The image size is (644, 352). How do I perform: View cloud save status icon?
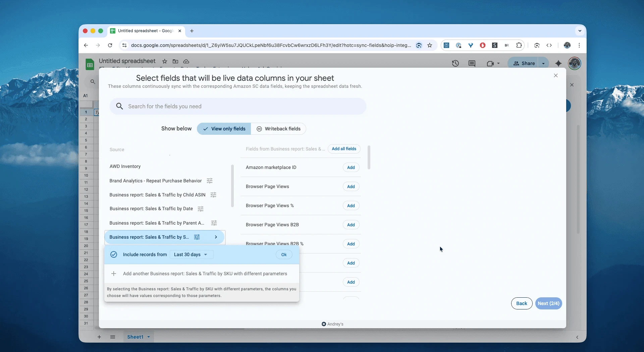pyautogui.click(x=186, y=61)
